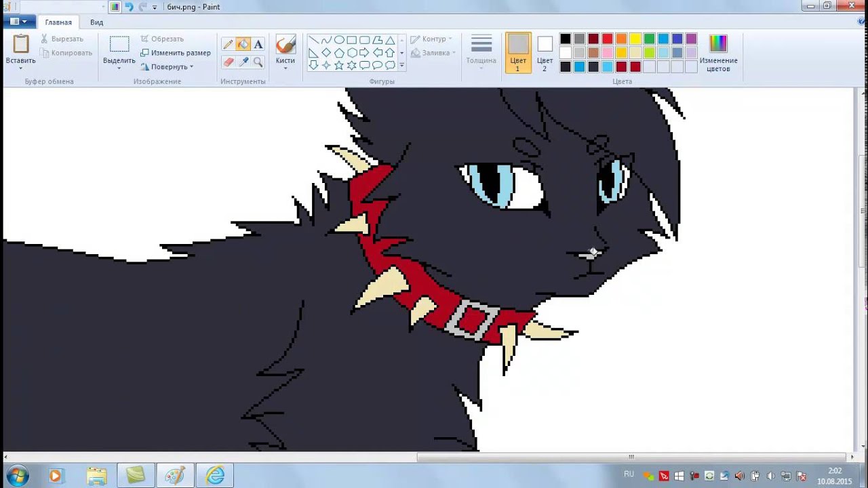Choose the Down arrow shape
Image resolution: width=868 pixels, height=488 pixels.
tap(313, 66)
